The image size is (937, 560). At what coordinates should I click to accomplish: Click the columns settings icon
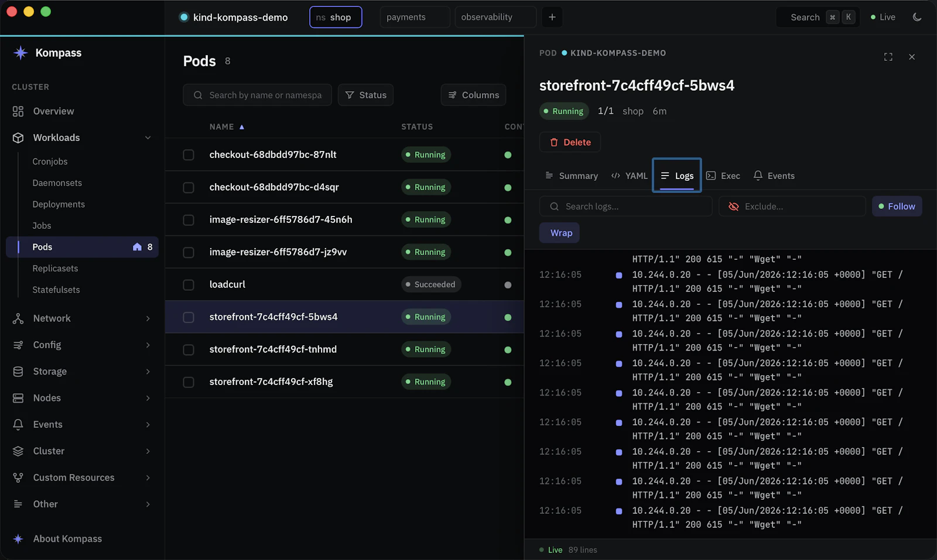(x=452, y=95)
